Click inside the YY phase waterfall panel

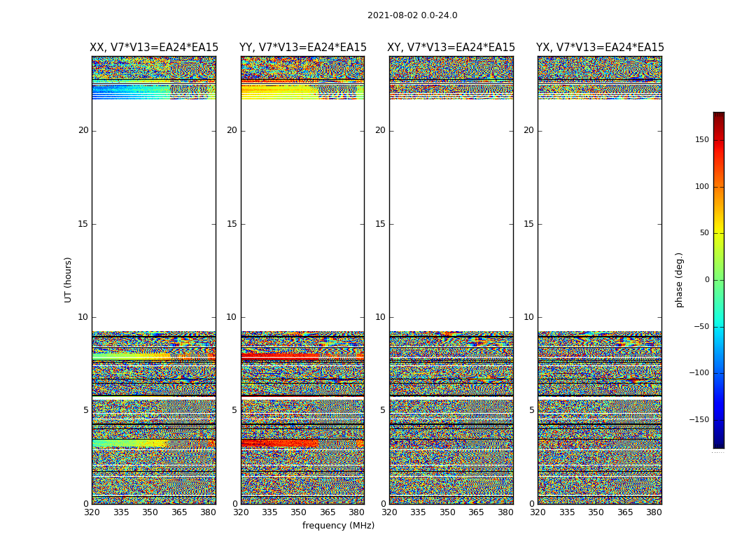click(x=303, y=280)
